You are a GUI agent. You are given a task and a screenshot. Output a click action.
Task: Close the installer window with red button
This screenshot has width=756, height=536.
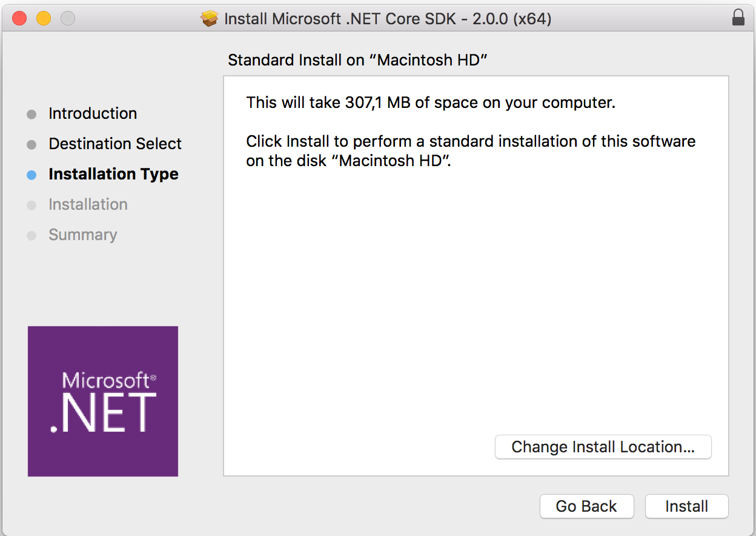[x=19, y=19]
